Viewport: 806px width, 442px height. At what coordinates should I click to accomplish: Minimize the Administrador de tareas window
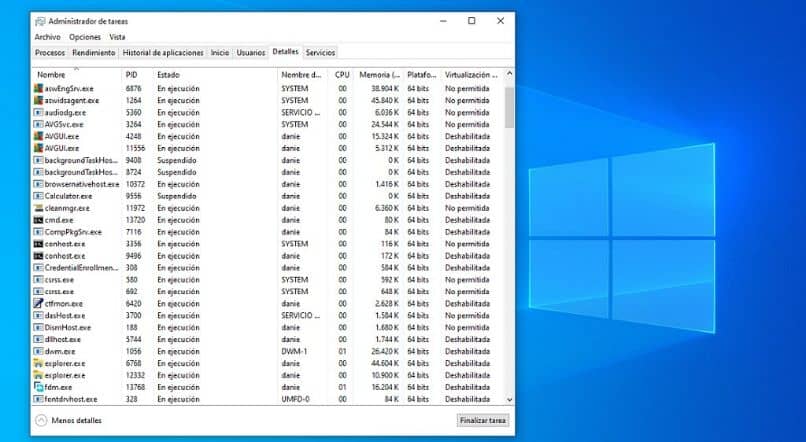click(x=444, y=21)
